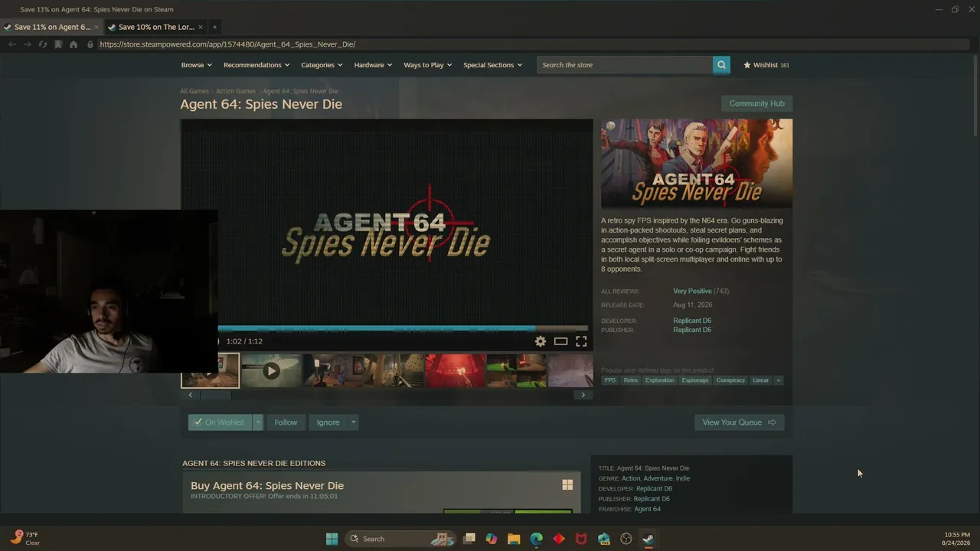This screenshot has height=551, width=980.
Task: Launch Copilot from the taskbar
Action: tap(492, 539)
